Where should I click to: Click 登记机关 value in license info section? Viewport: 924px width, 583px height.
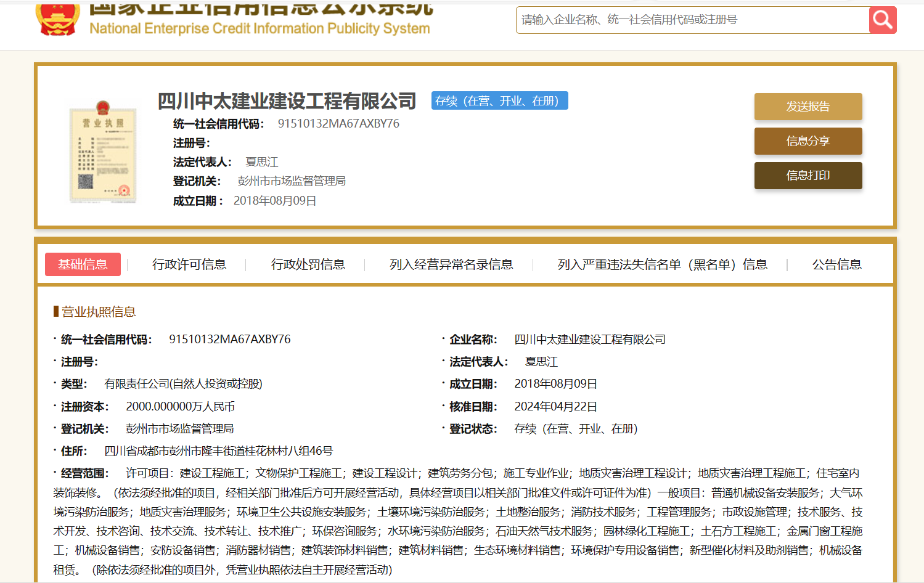pyautogui.click(x=180, y=429)
